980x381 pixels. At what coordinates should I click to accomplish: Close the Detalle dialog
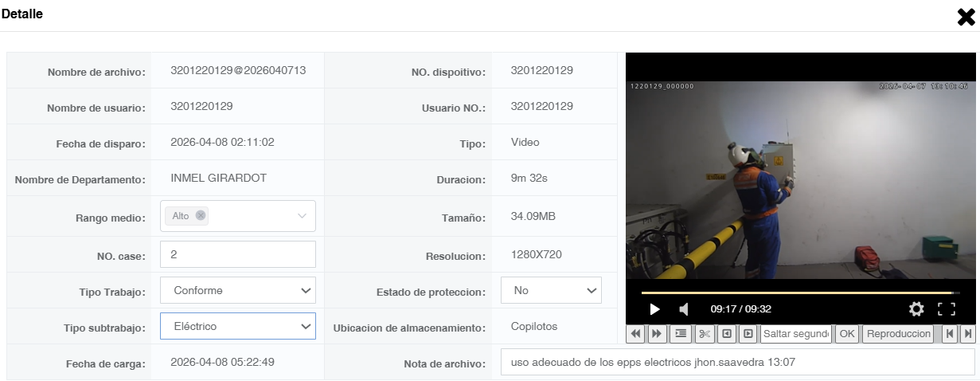(966, 17)
